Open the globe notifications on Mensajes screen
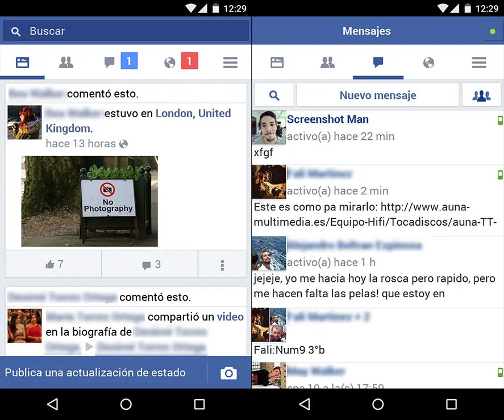The height and width of the screenshot is (420, 504). click(428, 63)
